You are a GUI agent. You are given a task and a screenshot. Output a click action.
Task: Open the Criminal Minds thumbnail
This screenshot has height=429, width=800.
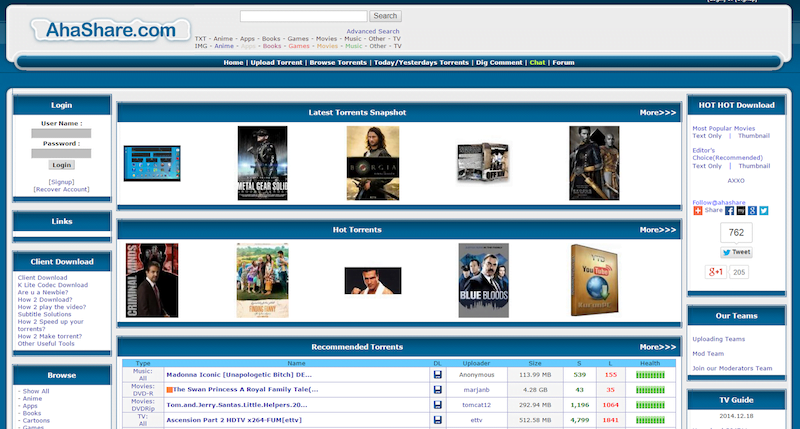pyautogui.click(x=152, y=280)
